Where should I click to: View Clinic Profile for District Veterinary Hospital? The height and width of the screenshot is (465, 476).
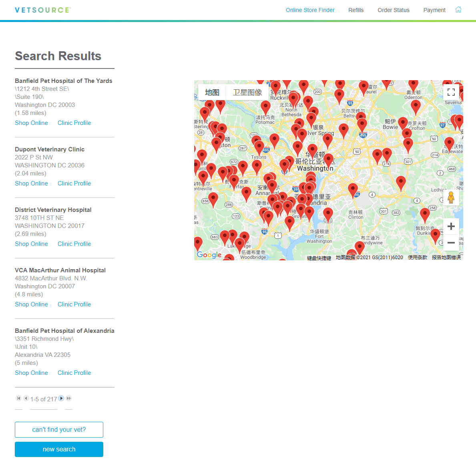[74, 244]
